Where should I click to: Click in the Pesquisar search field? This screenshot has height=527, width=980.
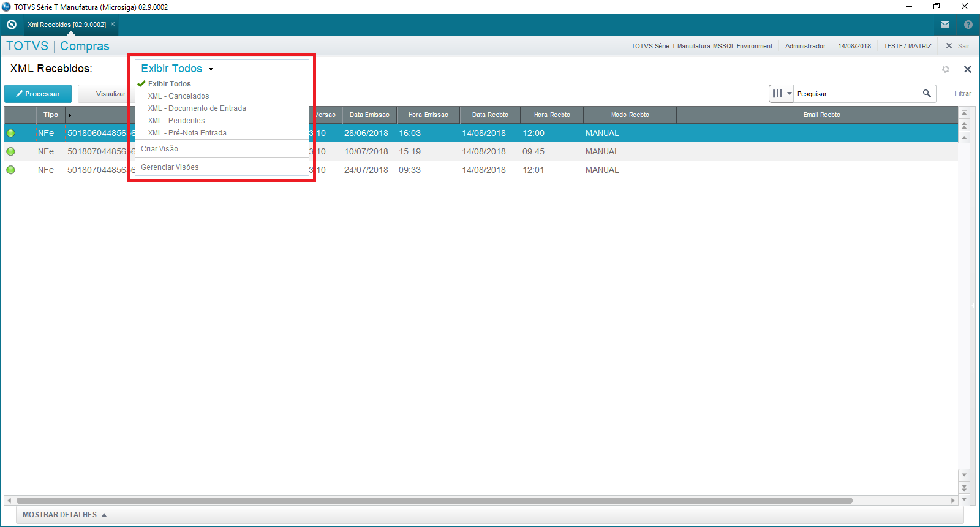coord(856,94)
